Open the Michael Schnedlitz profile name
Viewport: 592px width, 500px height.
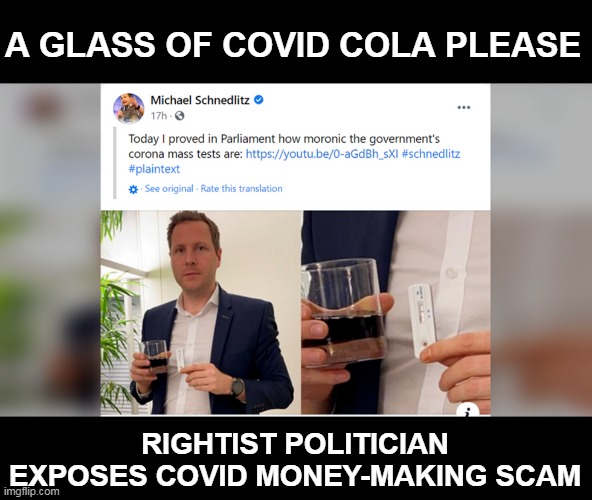200,100
